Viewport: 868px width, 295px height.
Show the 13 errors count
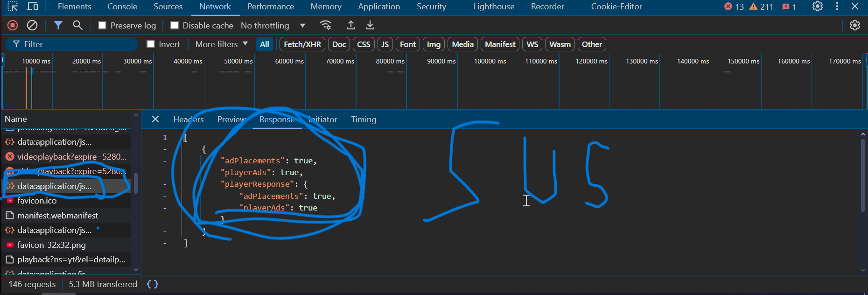(x=734, y=7)
